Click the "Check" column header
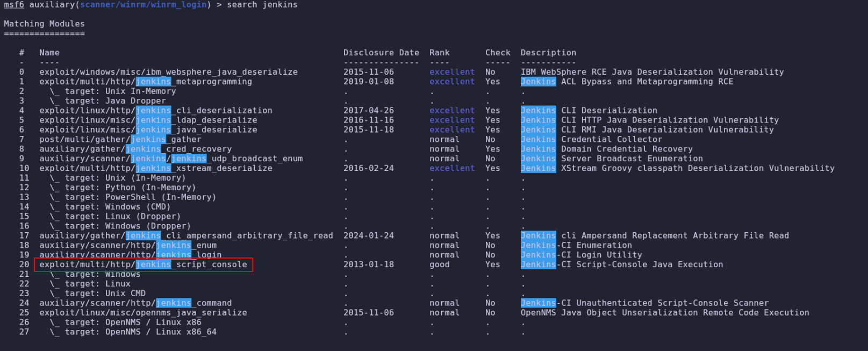 click(498, 53)
